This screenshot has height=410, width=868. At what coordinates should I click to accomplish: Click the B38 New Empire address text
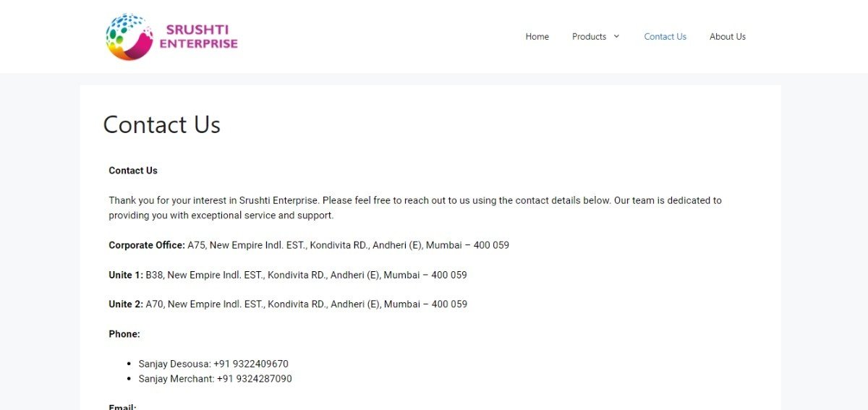pyautogui.click(x=306, y=275)
